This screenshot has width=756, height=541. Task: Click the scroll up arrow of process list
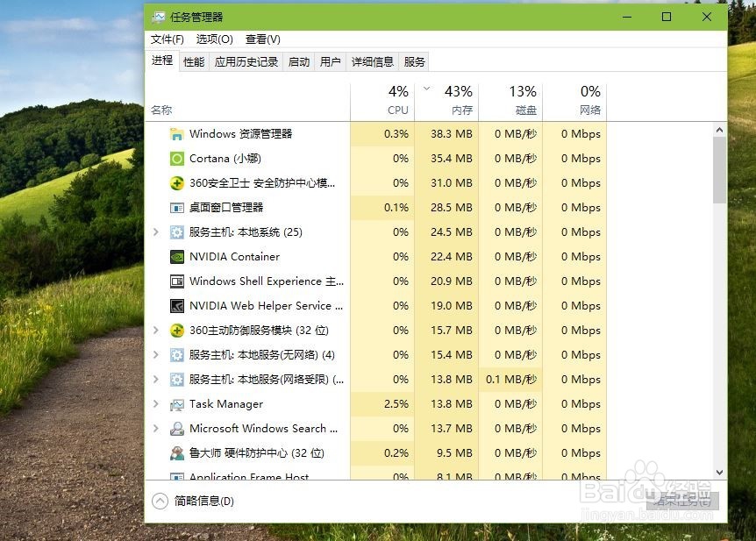[x=719, y=130]
